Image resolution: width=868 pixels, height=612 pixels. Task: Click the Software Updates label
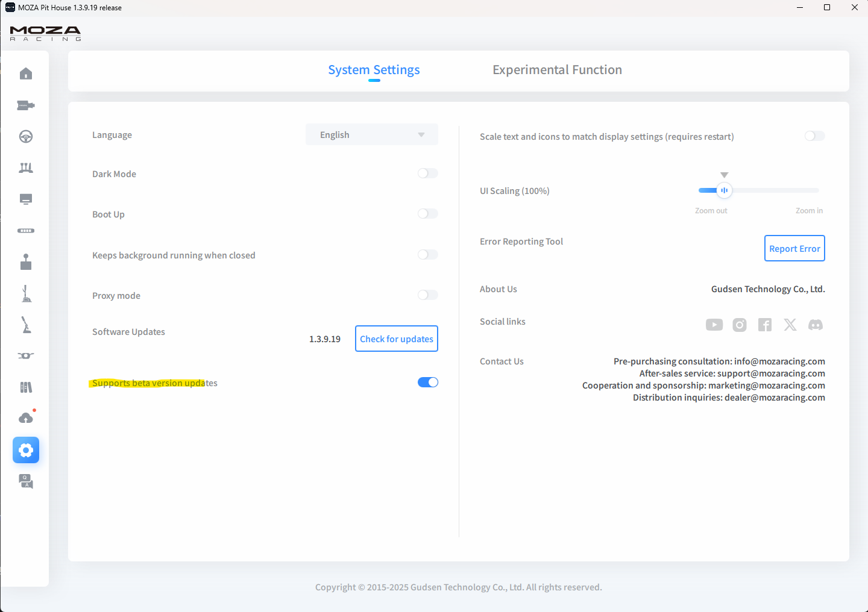[x=128, y=332]
